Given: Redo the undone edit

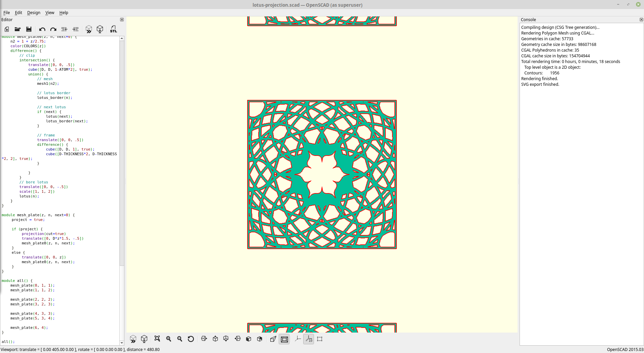Looking at the screenshot, I should (x=53, y=29).
